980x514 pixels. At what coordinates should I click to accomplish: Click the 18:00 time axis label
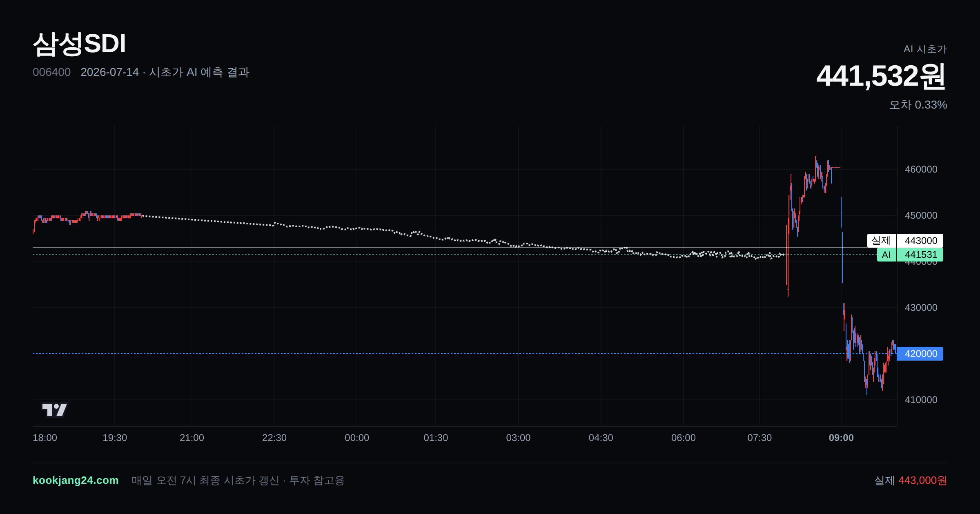point(45,438)
